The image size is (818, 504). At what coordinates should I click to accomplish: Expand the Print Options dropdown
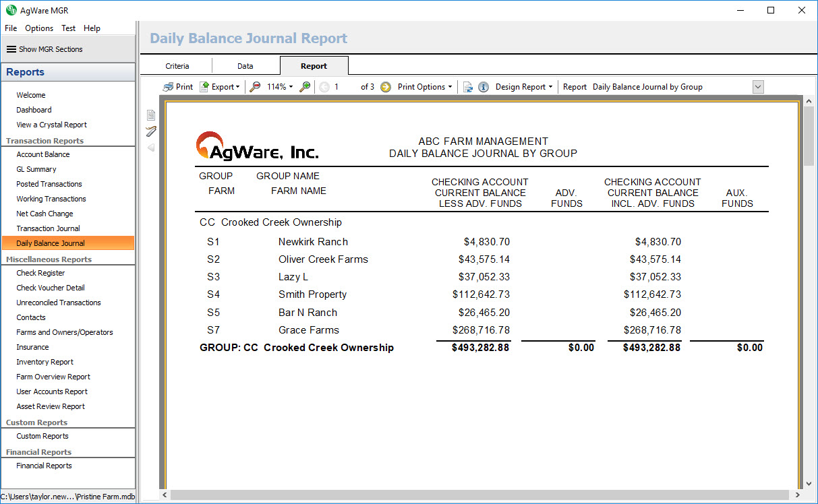pyautogui.click(x=425, y=87)
